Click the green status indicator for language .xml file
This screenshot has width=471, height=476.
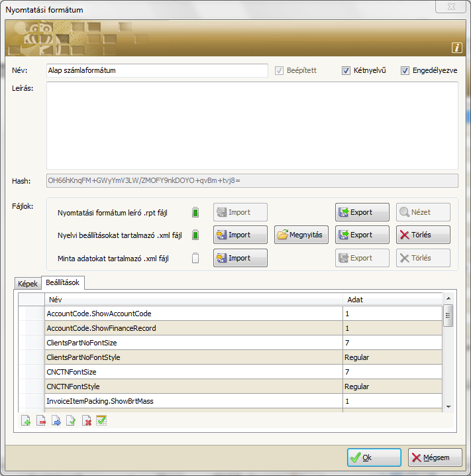[195, 235]
